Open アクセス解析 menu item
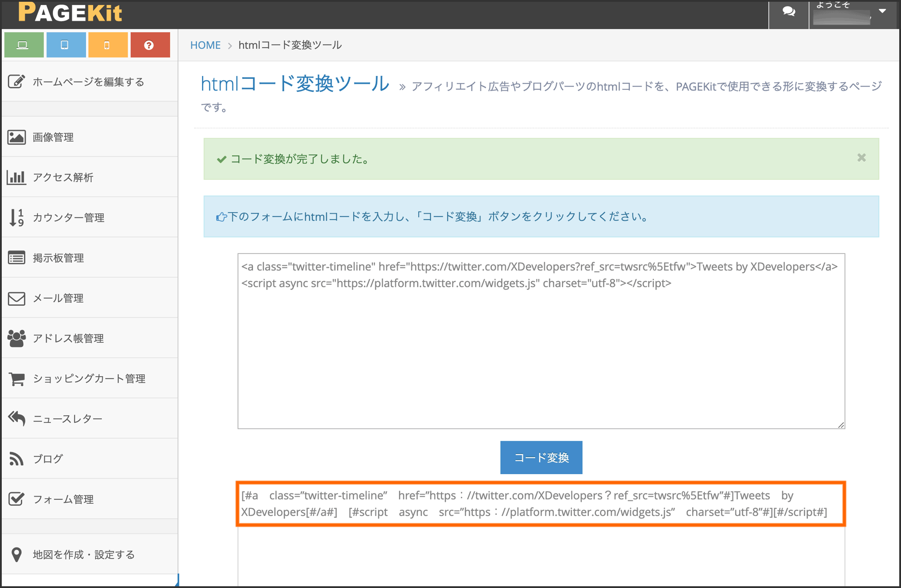901x588 pixels. 90,177
